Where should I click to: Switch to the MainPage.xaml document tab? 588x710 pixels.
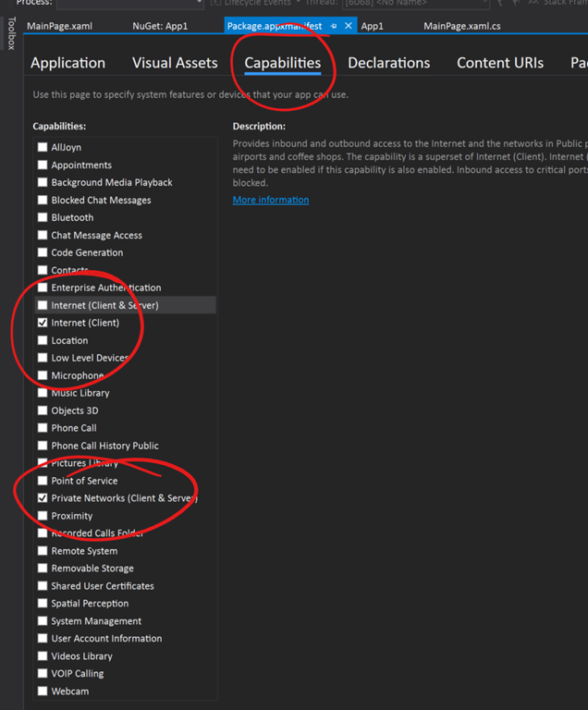(x=59, y=26)
